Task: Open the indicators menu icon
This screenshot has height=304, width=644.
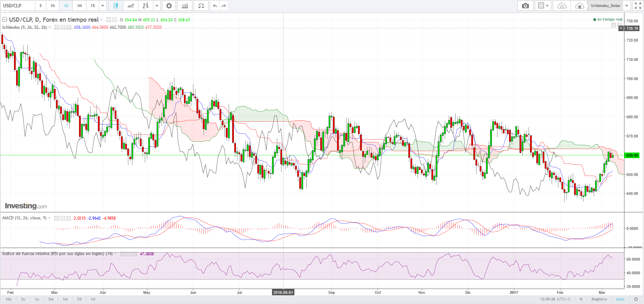Action: (x=185, y=6)
